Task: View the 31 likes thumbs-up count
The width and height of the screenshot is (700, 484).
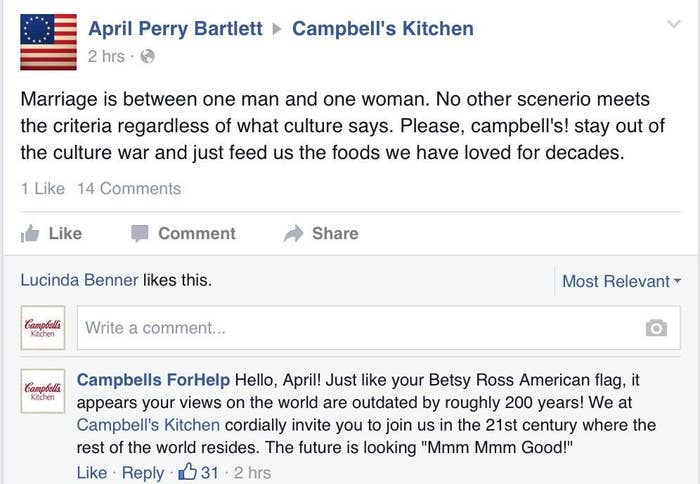Action: coord(198,472)
